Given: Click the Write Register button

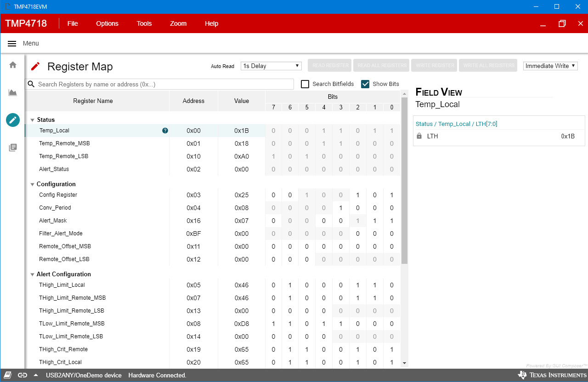Looking at the screenshot, I should [434, 66].
